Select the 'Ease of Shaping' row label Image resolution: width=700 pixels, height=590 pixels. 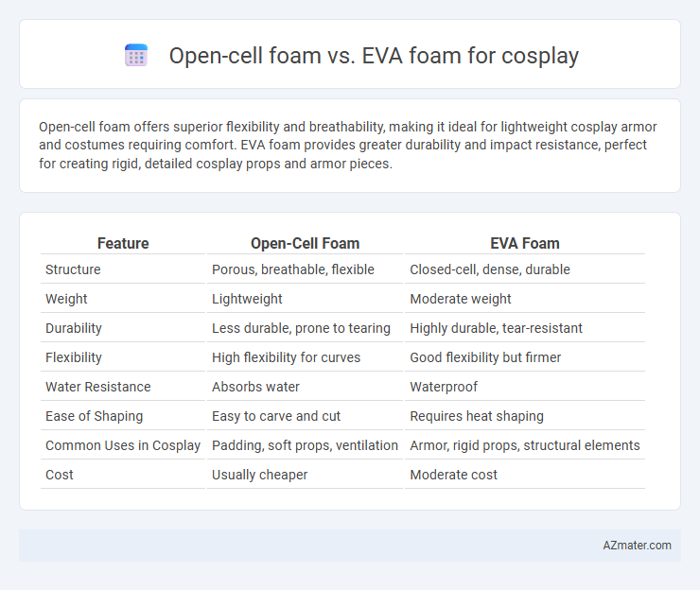pyautogui.click(x=95, y=416)
